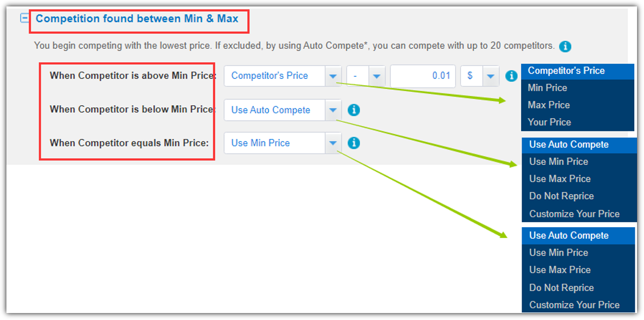
Task: Click Competition found between Min & Max heading
Action: [x=137, y=19]
